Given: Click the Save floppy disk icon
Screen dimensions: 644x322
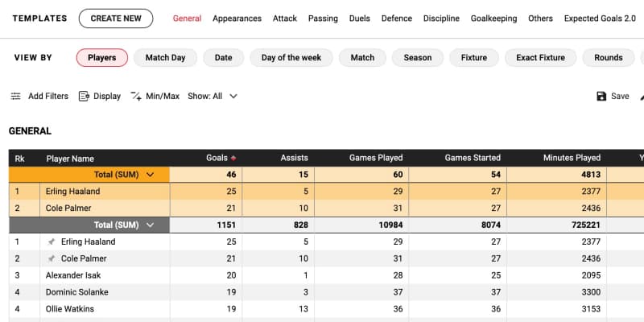Looking at the screenshot, I should (x=601, y=97).
